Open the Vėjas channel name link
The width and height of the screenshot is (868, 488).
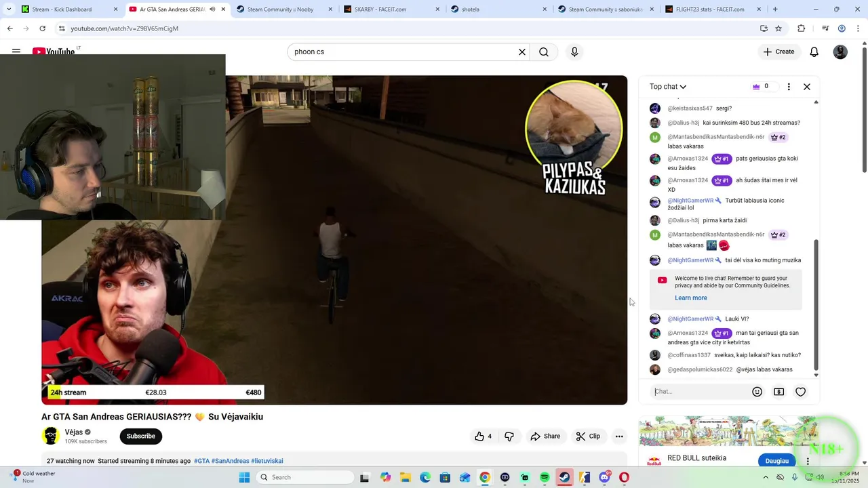(x=73, y=432)
